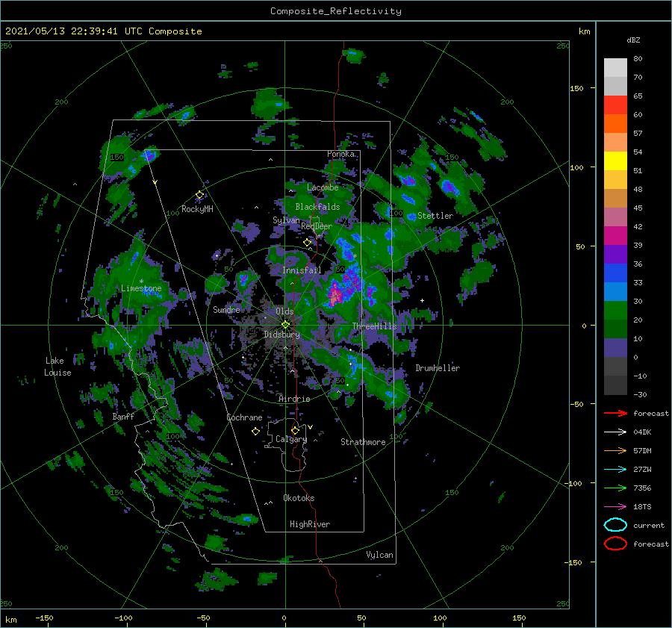Click the 04DK legend text
The width and height of the screenshot is (672, 628).
coord(642,432)
